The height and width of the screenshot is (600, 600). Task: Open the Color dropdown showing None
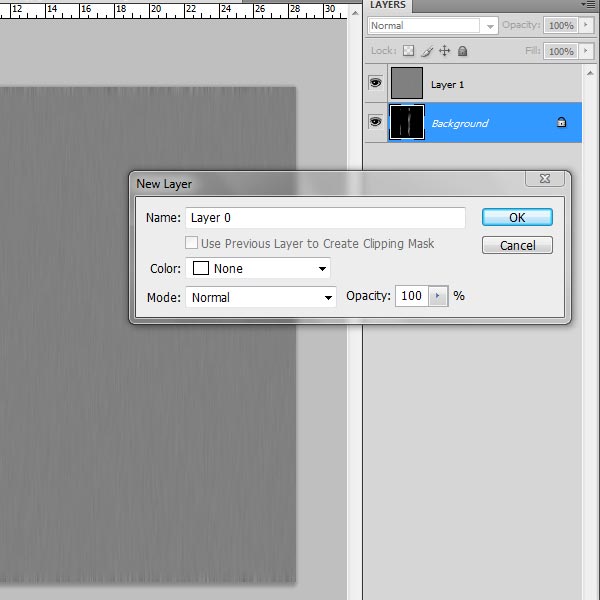pos(258,268)
